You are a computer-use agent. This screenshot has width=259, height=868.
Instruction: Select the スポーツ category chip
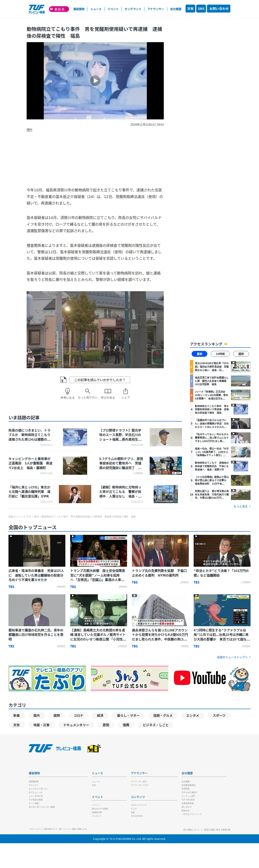tap(219, 715)
